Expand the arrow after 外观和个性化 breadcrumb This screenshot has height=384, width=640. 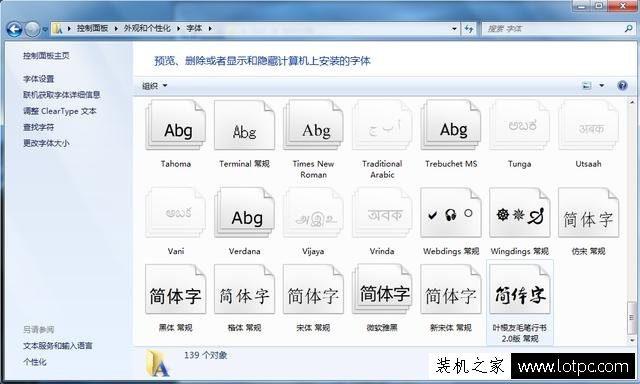click(178, 29)
